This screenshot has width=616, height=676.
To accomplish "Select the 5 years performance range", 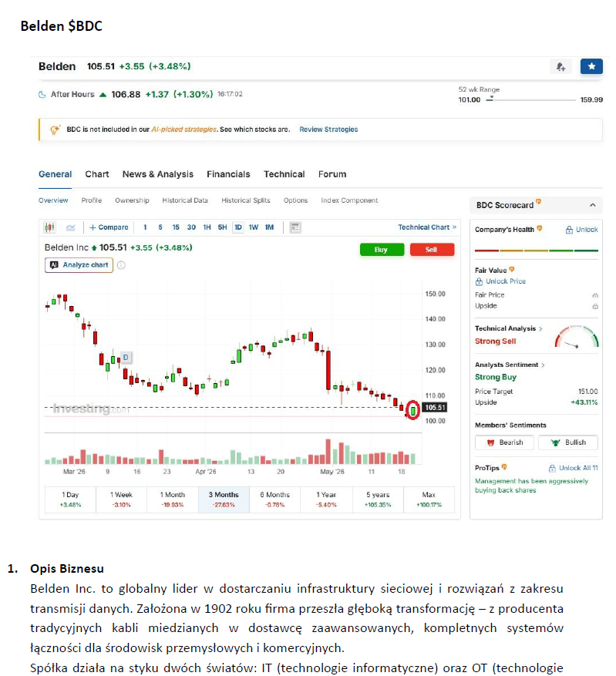I will coord(378,499).
